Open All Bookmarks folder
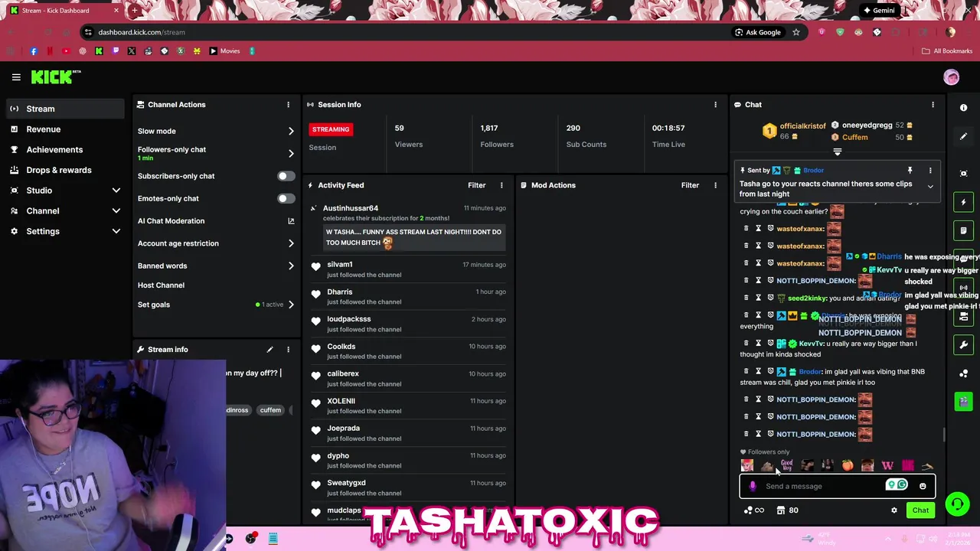980x551 pixels. tap(947, 51)
